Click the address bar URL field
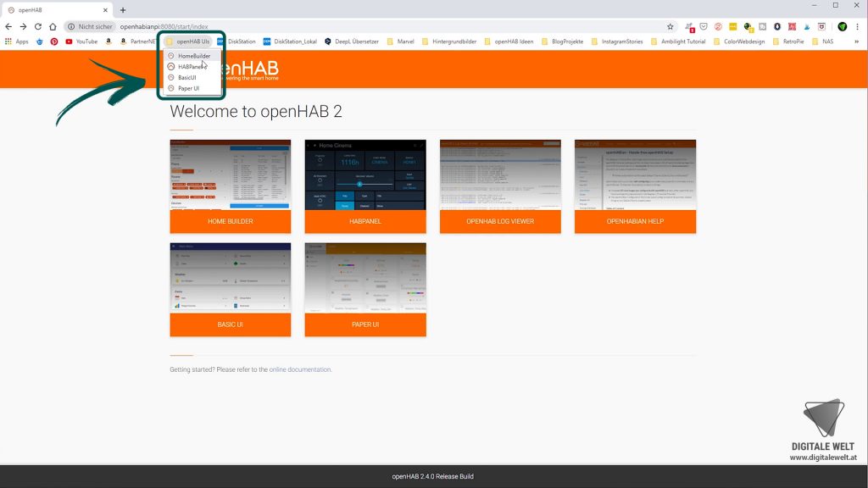868x488 pixels. coord(170,26)
